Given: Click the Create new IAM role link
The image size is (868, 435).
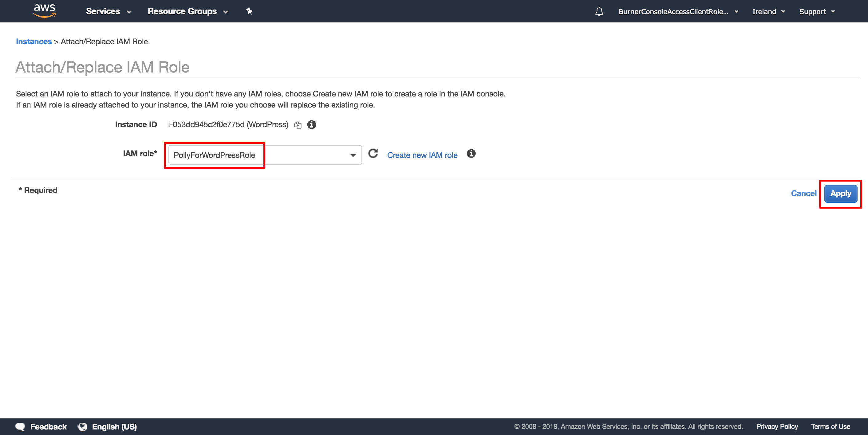Looking at the screenshot, I should 422,154.
